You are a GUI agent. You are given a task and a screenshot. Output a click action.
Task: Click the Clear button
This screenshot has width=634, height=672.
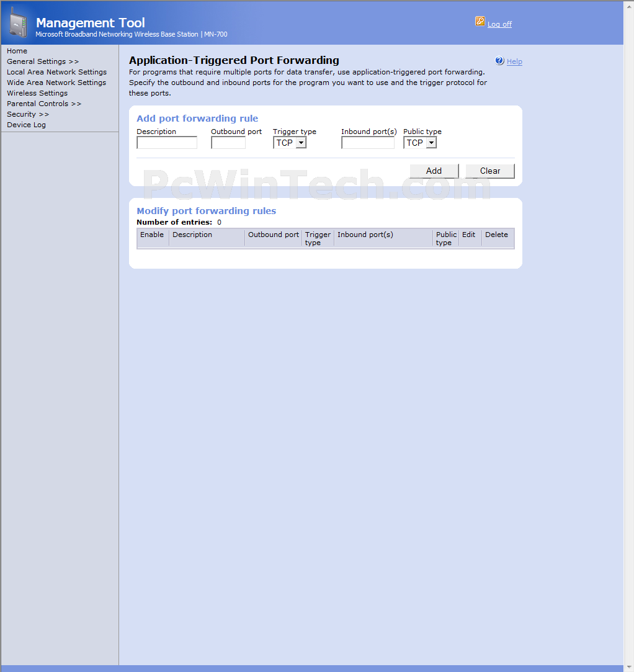pos(490,171)
